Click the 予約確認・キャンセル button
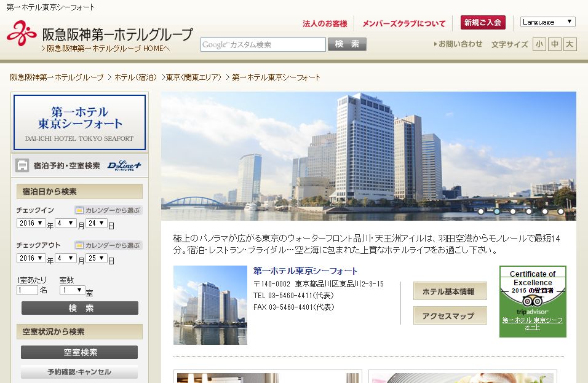588x383 pixels. 79,372
